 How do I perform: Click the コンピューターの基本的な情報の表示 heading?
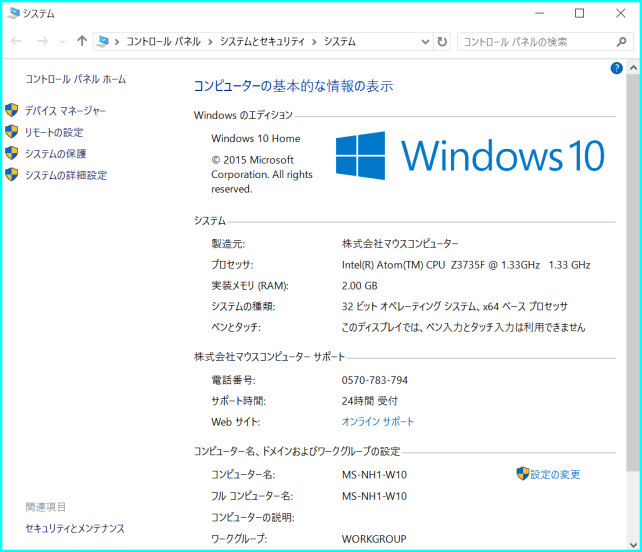click(x=293, y=86)
